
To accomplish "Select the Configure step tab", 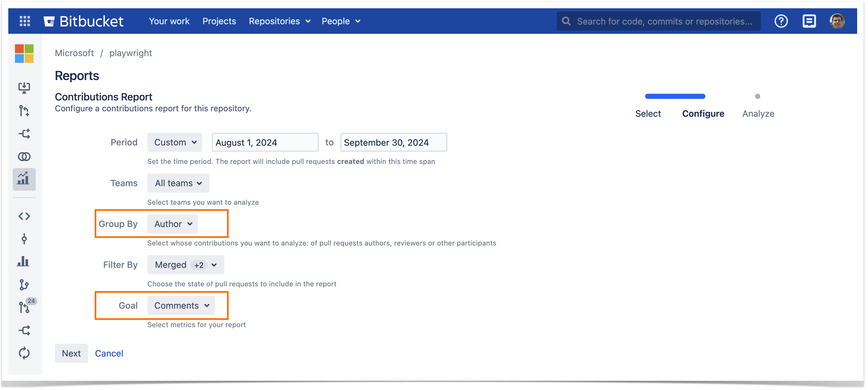I will coord(703,114).
